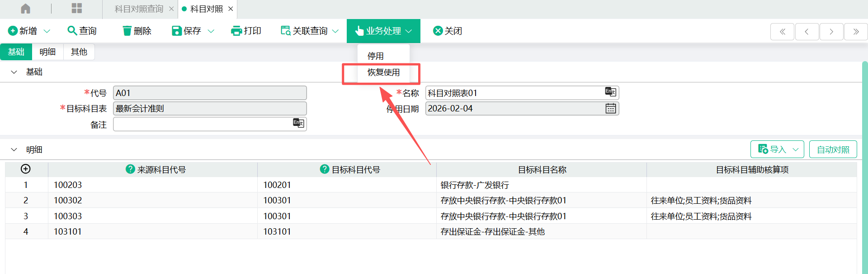Click the 自动对照 button
The width and height of the screenshot is (868, 274).
click(833, 149)
